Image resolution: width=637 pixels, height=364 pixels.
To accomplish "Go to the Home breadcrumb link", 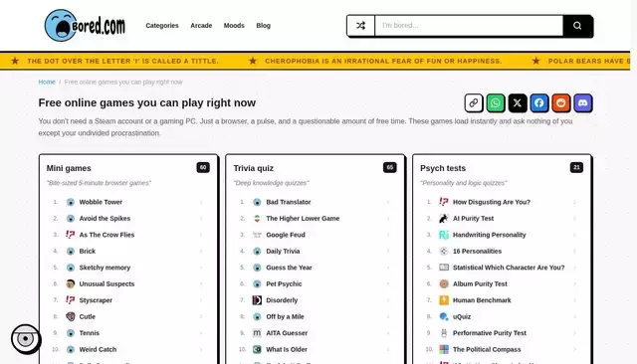I will [x=47, y=82].
